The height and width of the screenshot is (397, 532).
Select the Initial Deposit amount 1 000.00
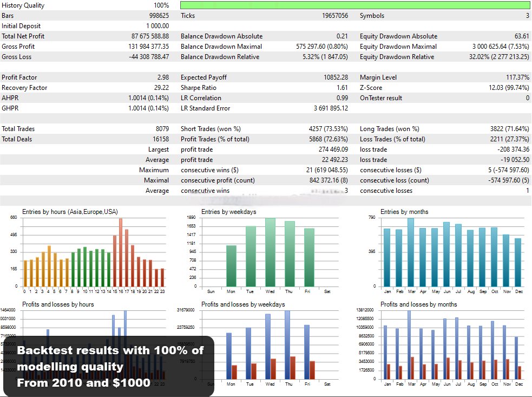coord(157,26)
